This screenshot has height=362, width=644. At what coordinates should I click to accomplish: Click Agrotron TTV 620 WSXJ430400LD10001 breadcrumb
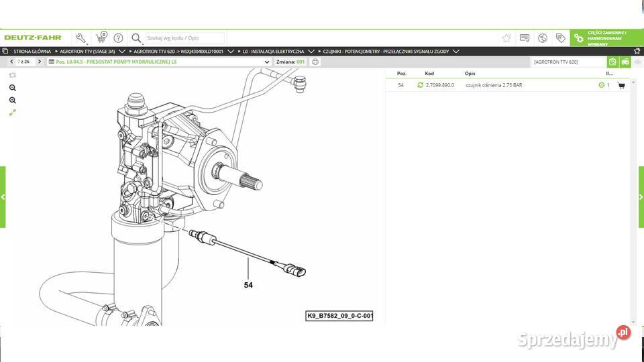click(178, 52)
